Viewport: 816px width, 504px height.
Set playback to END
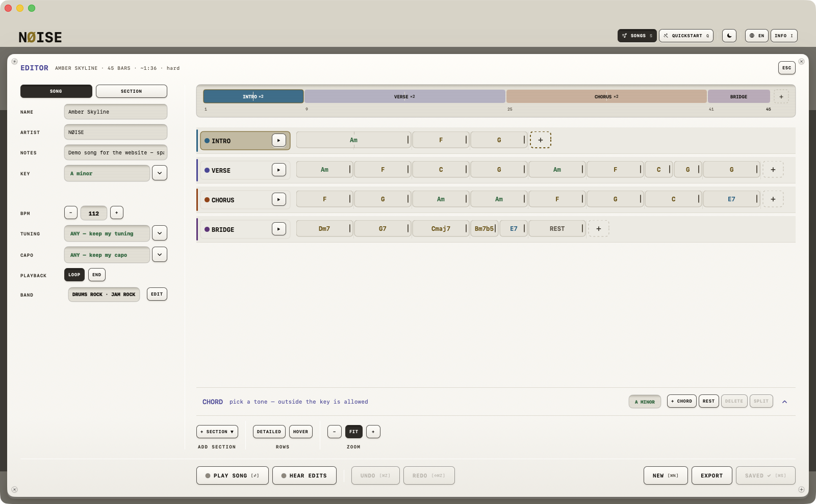(x=97, y=275)
